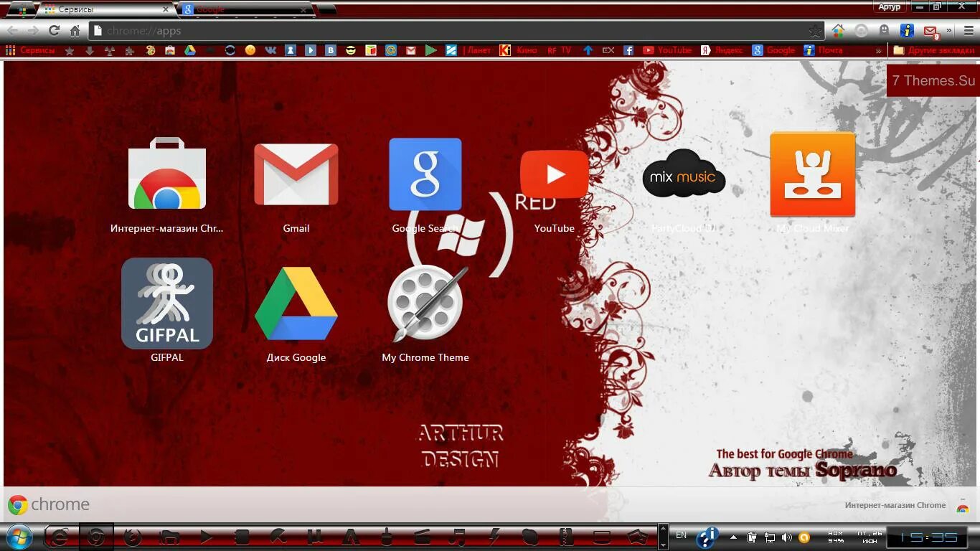Show hidden system tray icons

point(733,537)
